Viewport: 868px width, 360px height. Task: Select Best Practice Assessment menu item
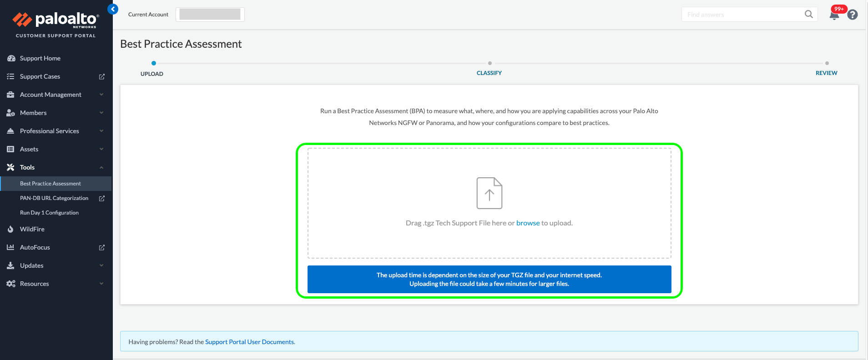point(56,184)
